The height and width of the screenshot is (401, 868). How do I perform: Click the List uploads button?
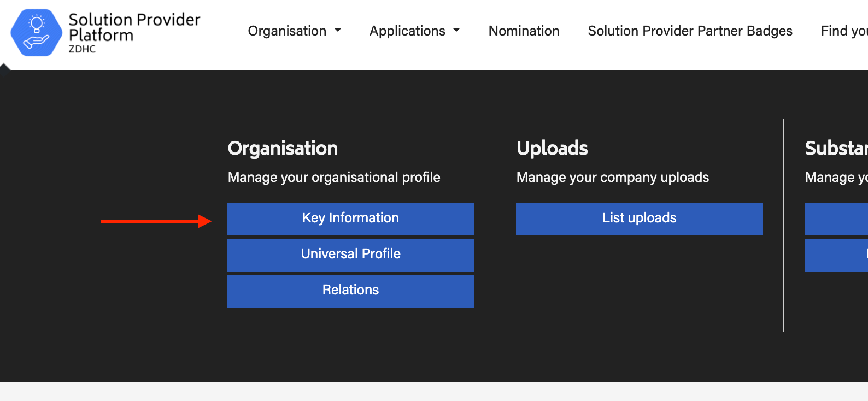[639, 219]
